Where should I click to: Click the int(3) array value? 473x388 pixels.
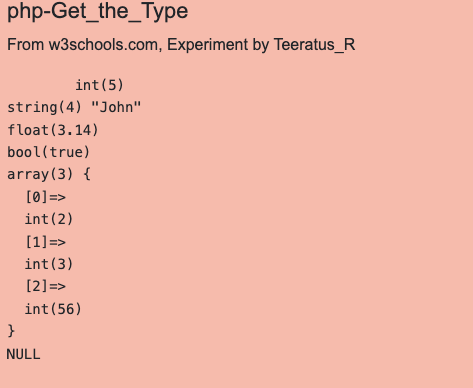click(x=49, y=264)
